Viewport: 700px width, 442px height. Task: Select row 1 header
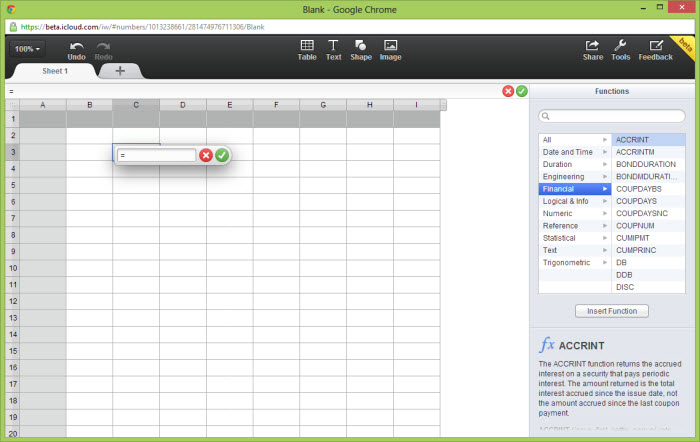point(12,119)
